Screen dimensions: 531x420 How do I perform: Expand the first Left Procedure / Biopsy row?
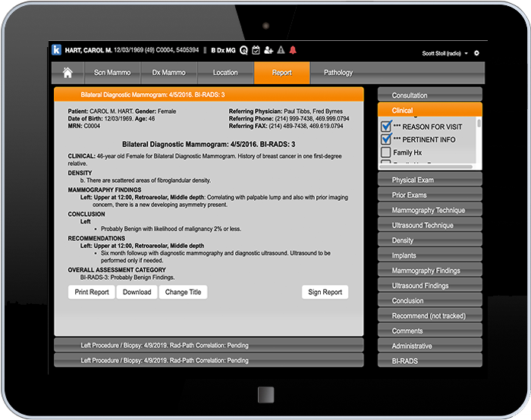(209, 346)
